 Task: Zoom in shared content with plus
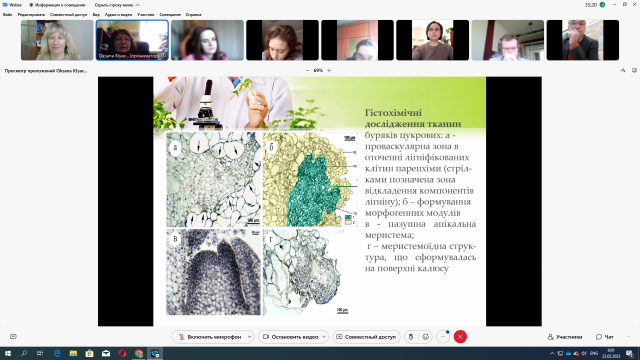pyautogui.click(x=329, y=71)
